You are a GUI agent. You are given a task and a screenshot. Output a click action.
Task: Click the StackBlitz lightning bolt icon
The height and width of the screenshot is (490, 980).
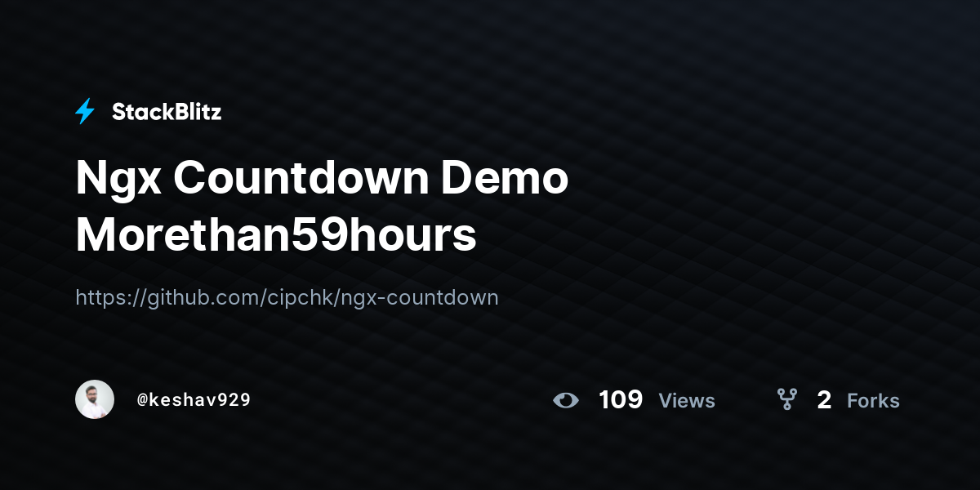85,112
